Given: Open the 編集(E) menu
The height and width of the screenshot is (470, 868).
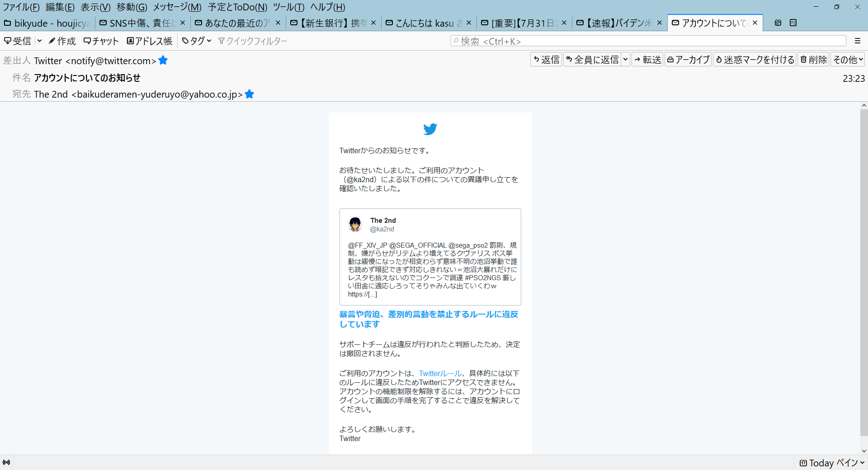Looking at the screenshot, I should tap(60, 7).
